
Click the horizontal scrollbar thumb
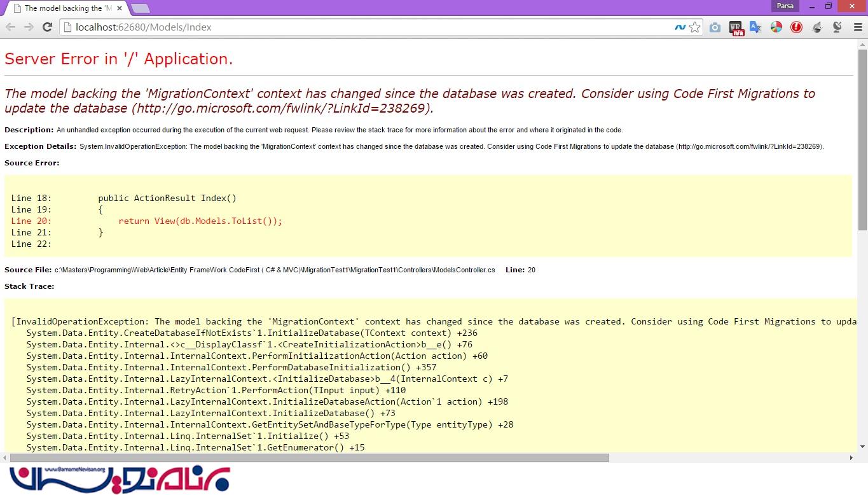pos(309,457)
